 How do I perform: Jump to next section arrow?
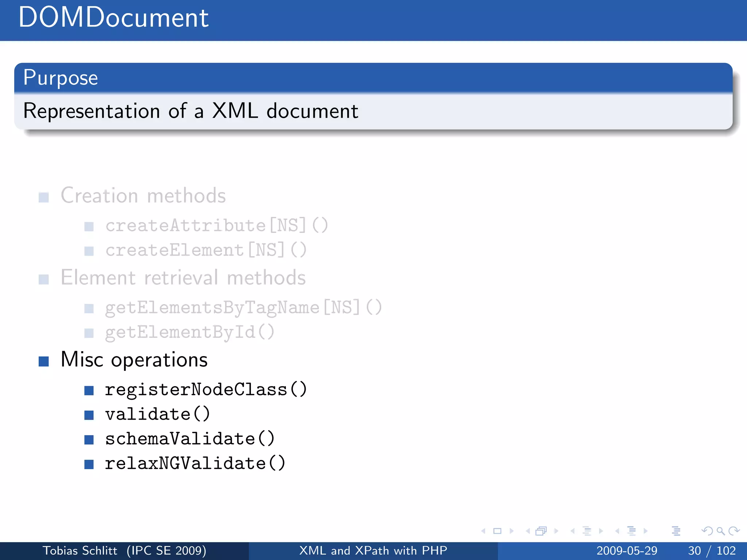(645, 531)
